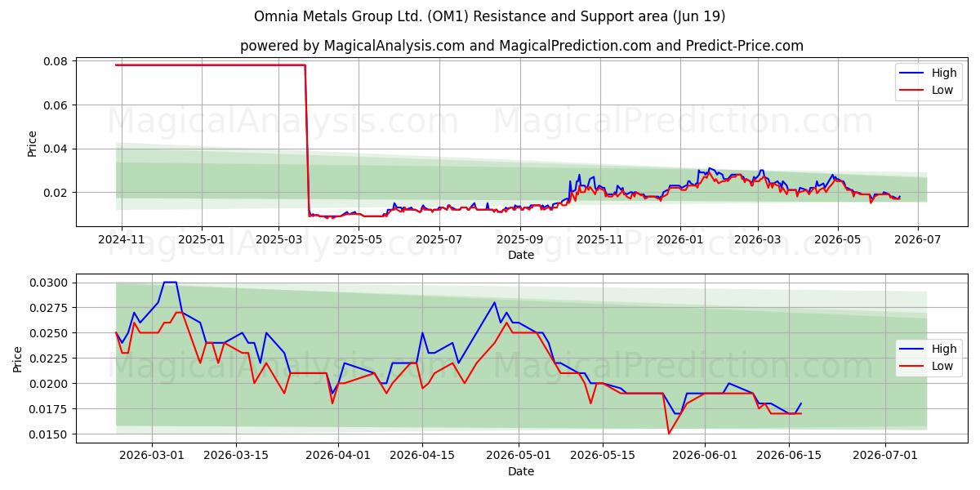Click the top chart 'Price' axis label

32,143
